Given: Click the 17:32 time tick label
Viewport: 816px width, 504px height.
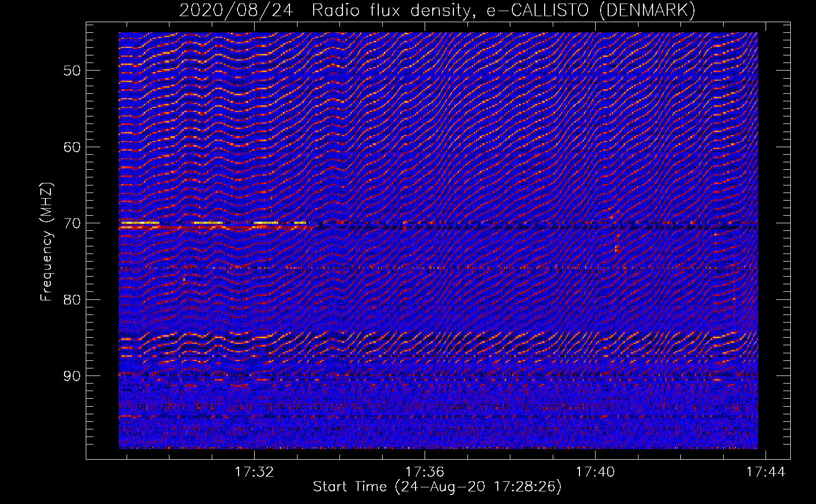Looking at the screenshot, I should pyautogui.click(x=255, y=472).
